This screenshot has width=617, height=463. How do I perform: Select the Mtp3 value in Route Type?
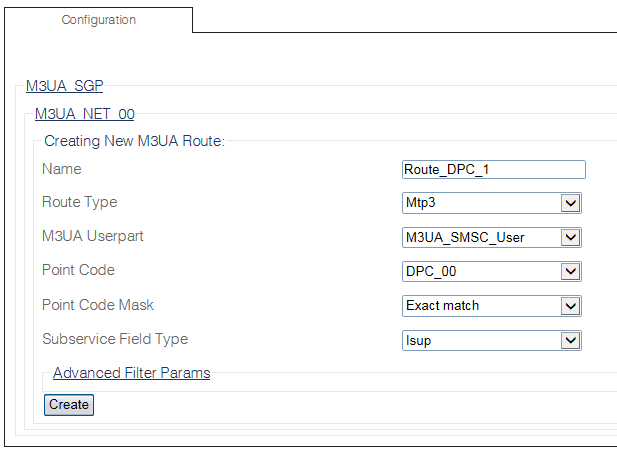480,203
